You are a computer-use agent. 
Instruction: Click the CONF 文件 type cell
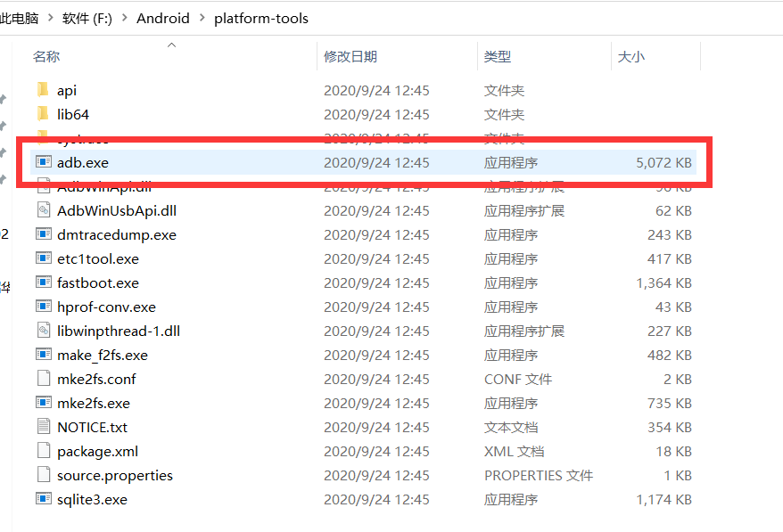point(518,380)
